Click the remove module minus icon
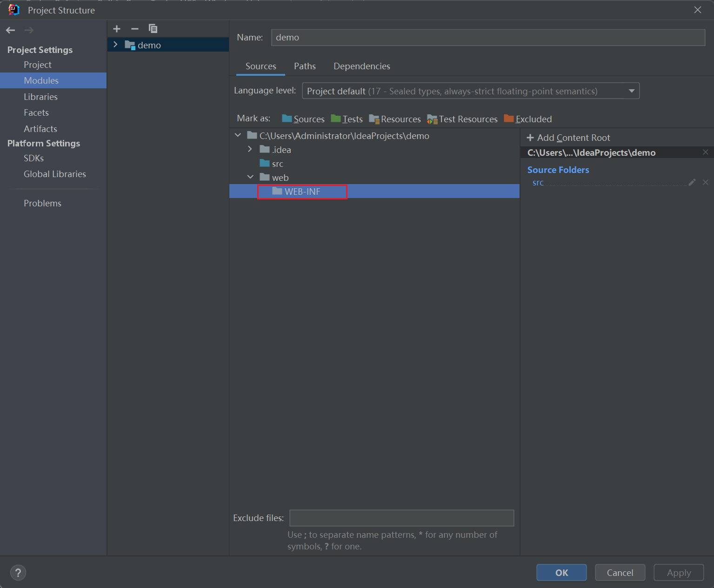 coord(135,29)
